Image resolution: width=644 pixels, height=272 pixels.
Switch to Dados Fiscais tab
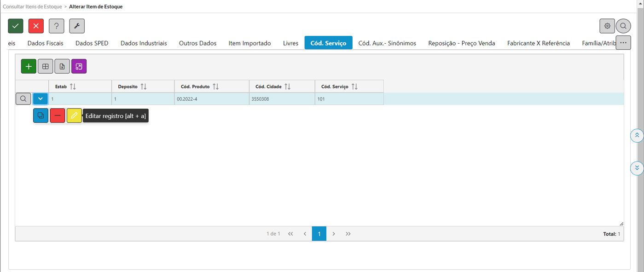click(x=45, y=43)
